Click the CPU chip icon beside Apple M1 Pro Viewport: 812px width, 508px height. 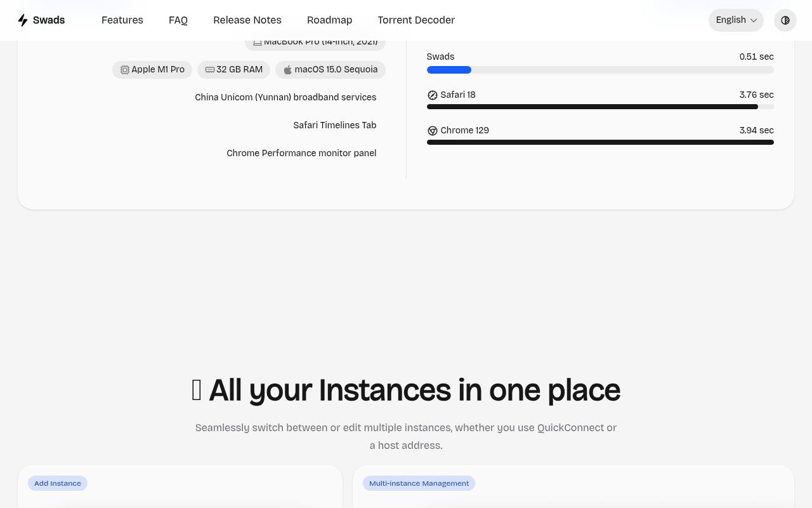[x=125, y=70]
